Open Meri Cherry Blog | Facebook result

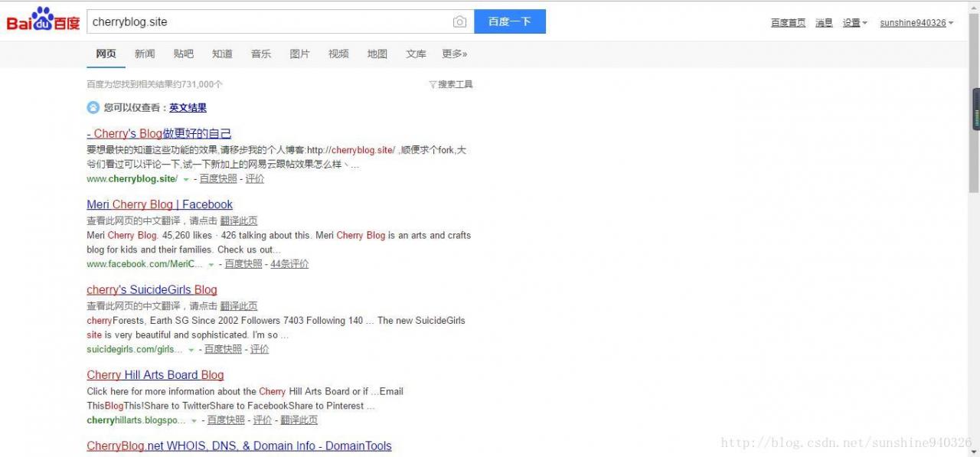coord(159,204)
